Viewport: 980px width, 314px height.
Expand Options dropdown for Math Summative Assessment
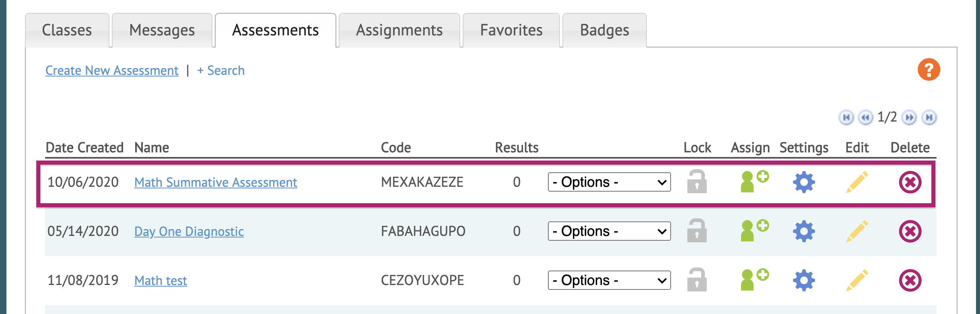pyautogui.click(x=609, y=182)
